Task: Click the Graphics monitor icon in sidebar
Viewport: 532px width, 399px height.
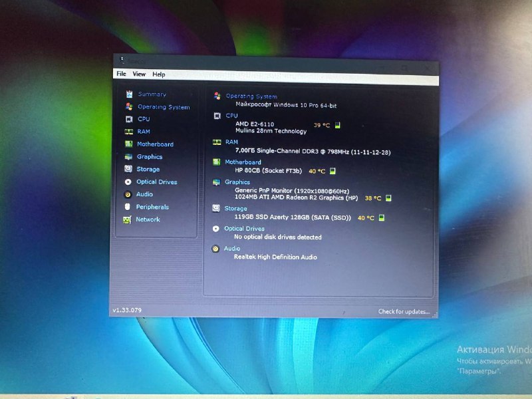Action: click(128, 156)
